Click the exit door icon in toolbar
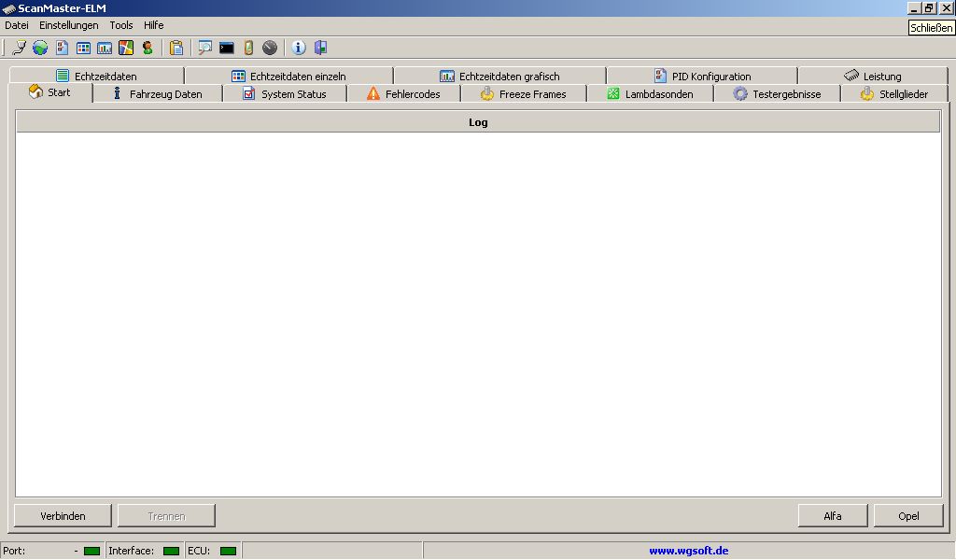Viewport: 956px width, 560px height. coord(320,48)
